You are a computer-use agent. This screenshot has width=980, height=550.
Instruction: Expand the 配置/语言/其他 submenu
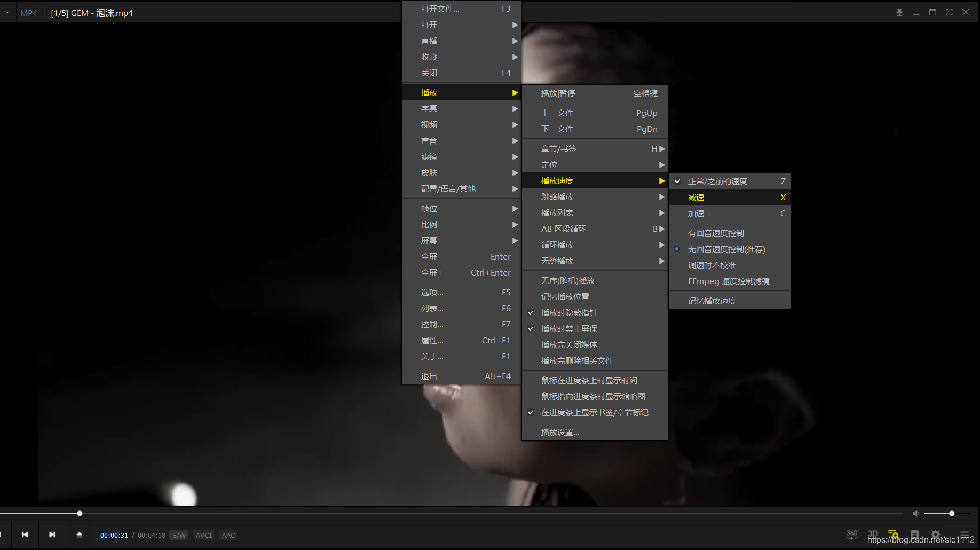pos(461,189)
